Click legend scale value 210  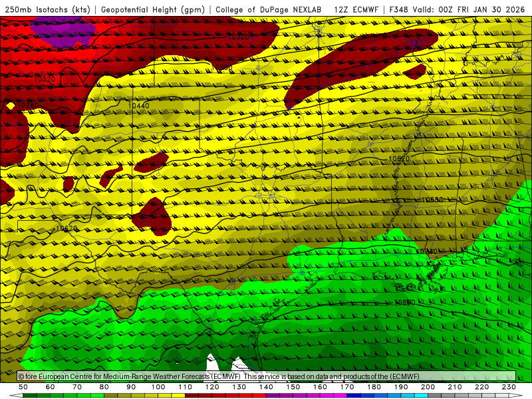click(x=455, y=387)
